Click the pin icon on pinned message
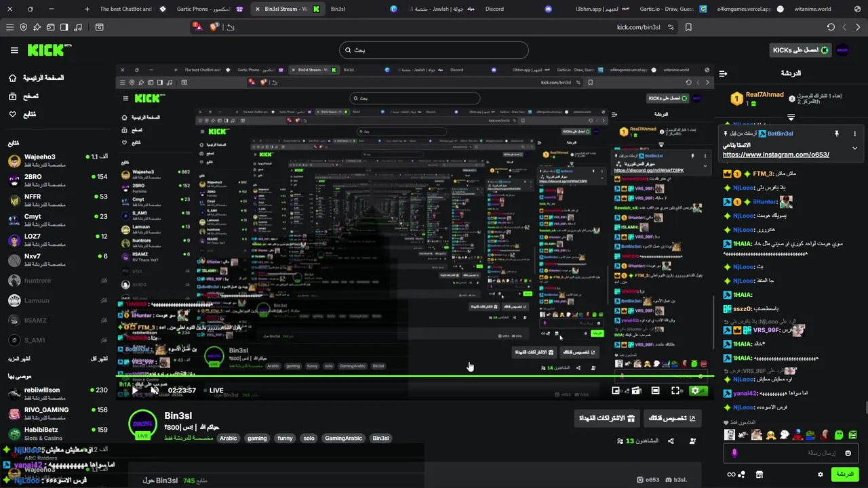 click(837, 134)
